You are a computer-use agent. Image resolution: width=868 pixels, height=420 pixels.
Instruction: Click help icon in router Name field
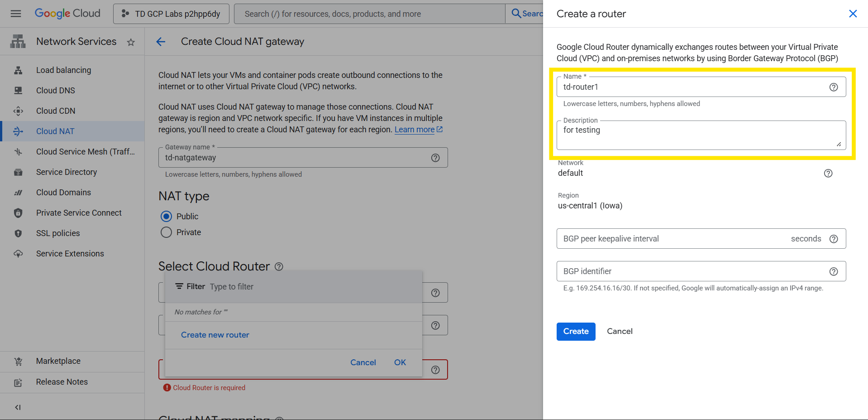[x=833, y=87]
